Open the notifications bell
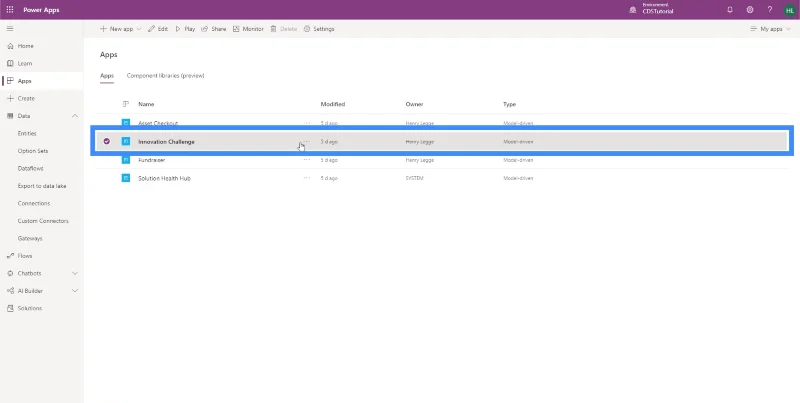Image resolution: width=800 pixels, height=403 pixels. (x=730, y=10)
